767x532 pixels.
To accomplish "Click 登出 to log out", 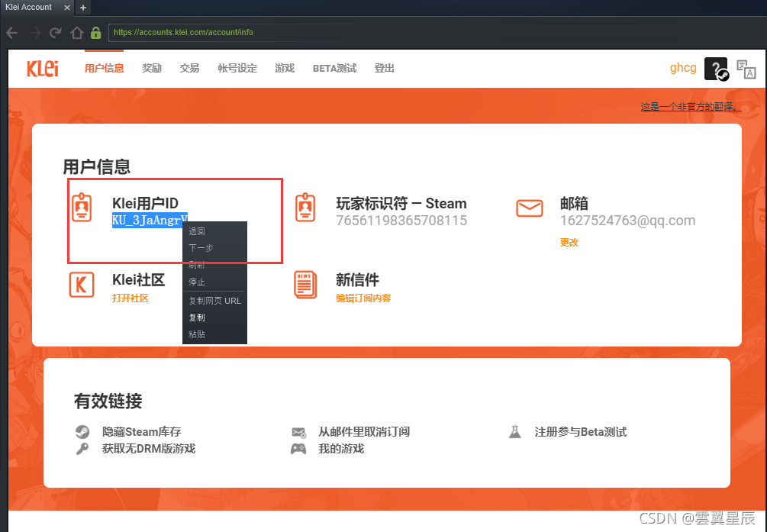I will click(x=384, y=69).
